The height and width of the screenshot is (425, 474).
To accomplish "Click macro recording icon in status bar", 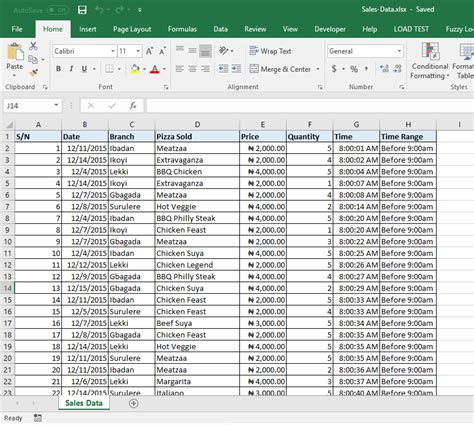I will point(38,418).
